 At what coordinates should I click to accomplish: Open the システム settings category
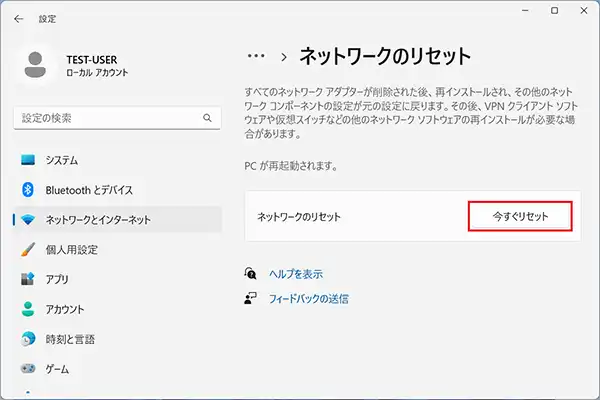[117, 160]
